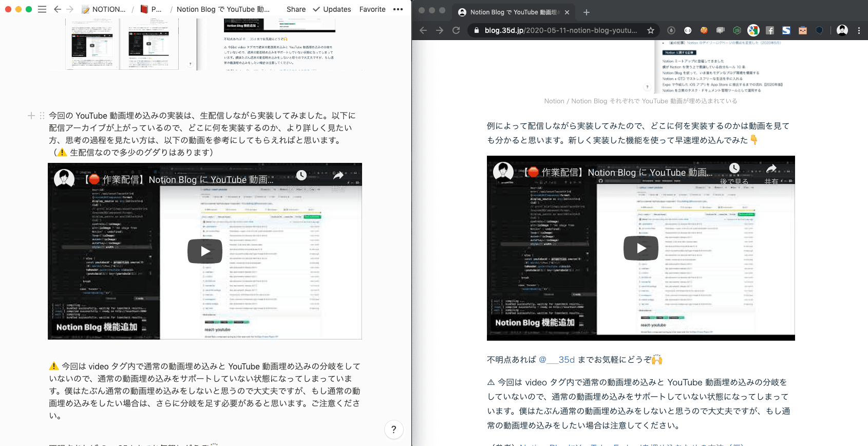The image size is (868, 446).
Task: Go forward in Notion page history
Action: 70,9
